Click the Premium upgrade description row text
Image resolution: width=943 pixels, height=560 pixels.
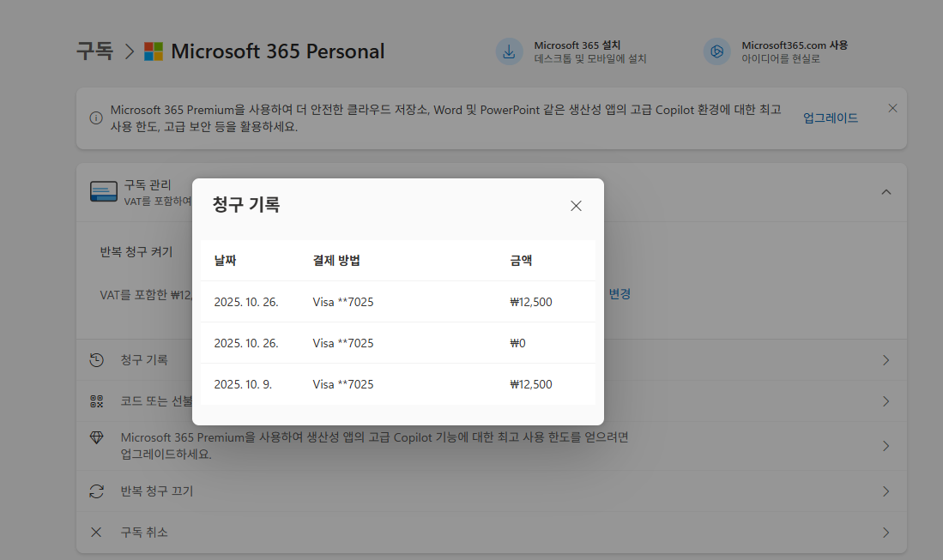375,446
